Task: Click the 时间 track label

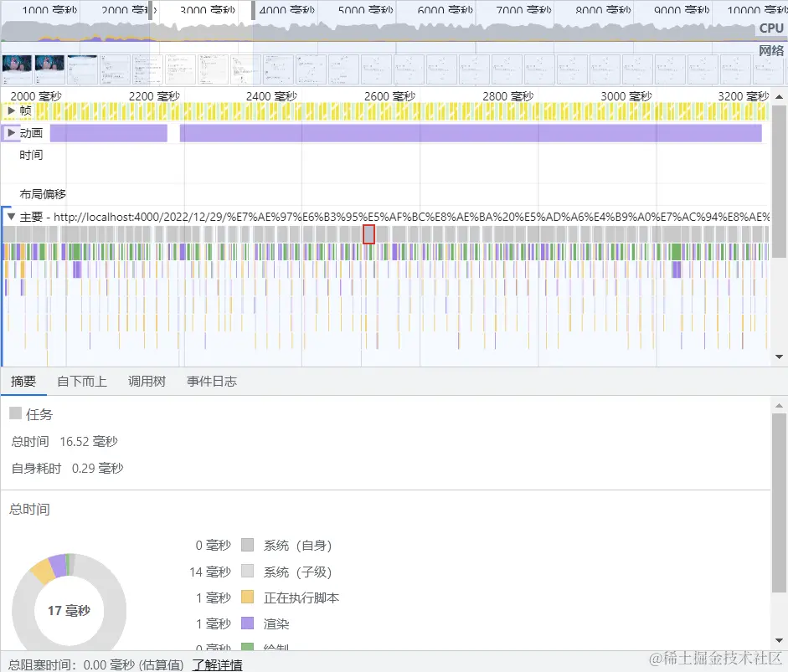Action: 31,155
